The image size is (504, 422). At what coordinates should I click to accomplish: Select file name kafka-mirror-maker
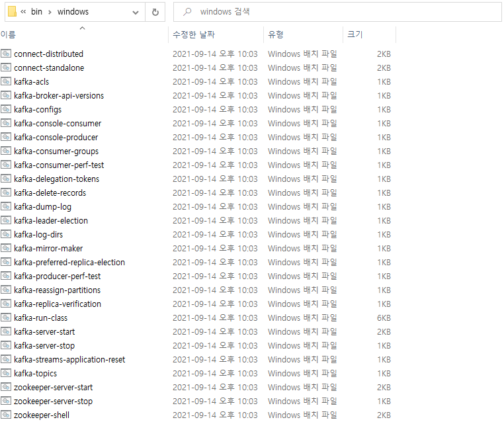point(48,248)
